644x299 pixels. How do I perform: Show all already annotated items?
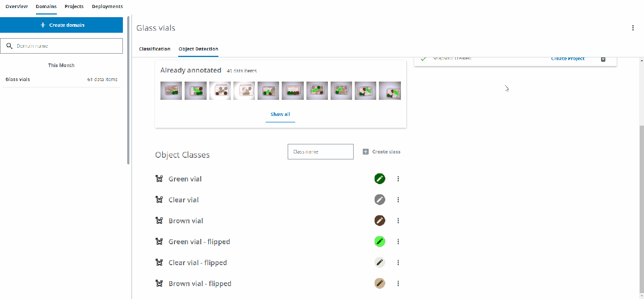coord(280,114)
